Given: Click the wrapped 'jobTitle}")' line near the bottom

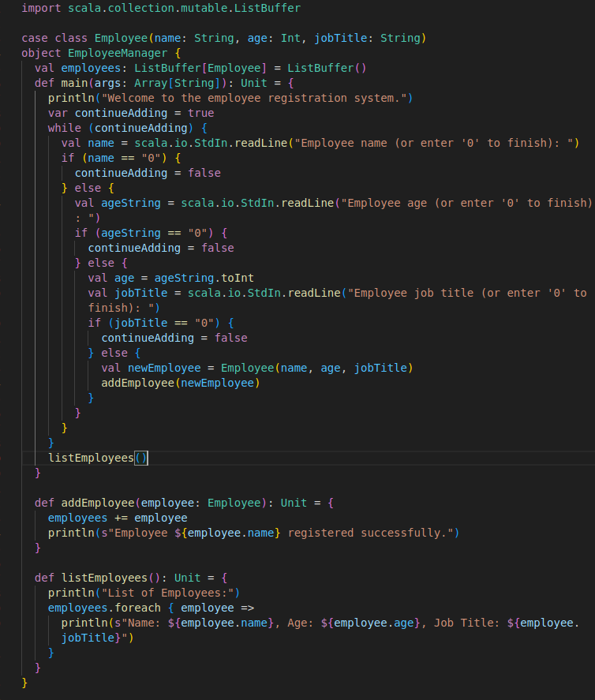Looking at the screenshot, I should [97, 638].
